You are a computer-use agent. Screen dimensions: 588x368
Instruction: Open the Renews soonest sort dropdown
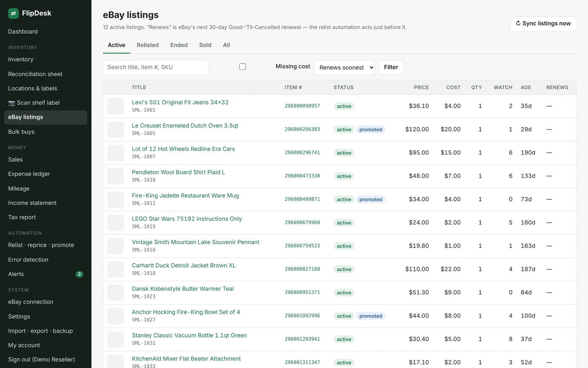[344, 67]
